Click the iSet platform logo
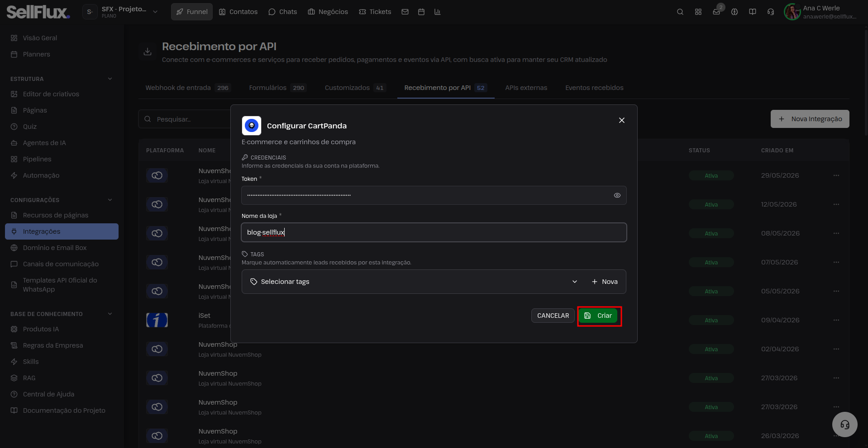Screen dimensions: 868x448 coord(157,320)
